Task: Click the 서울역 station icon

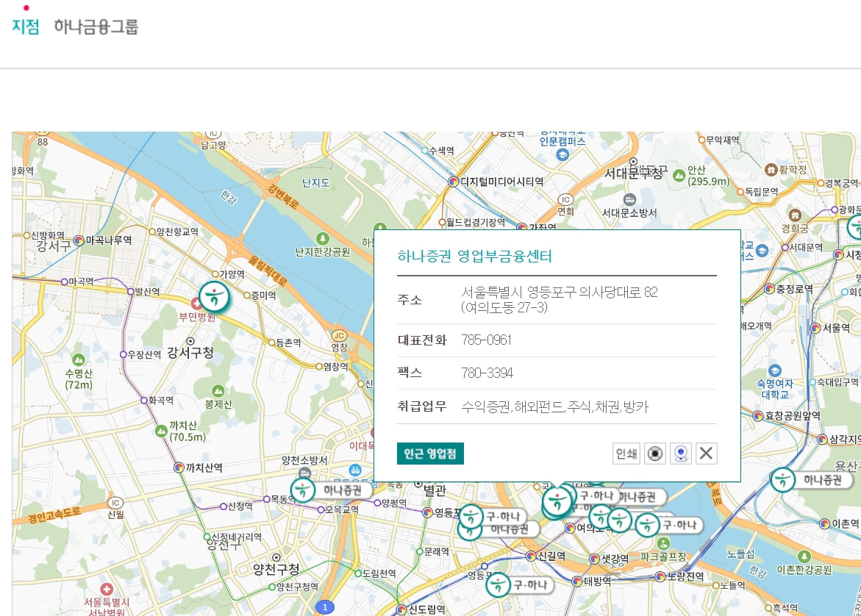Action: pos(815,329)
